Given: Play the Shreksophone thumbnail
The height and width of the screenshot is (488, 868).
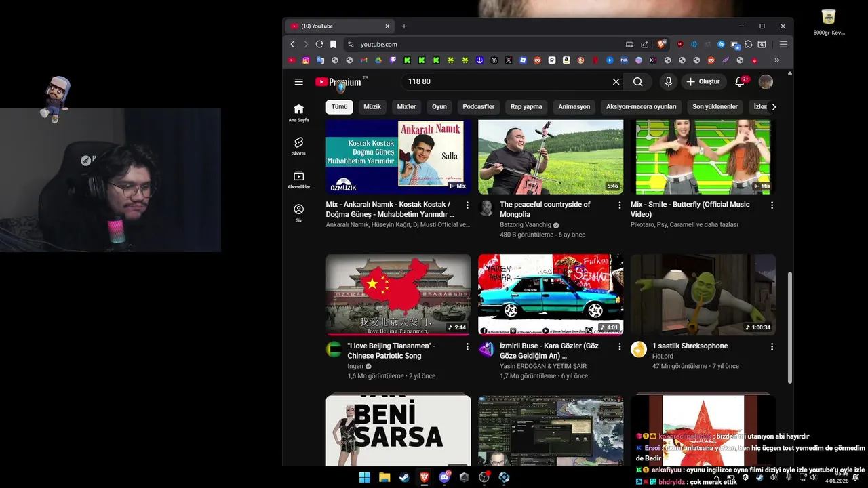Looking at the screenshot, I should [703, 295].
